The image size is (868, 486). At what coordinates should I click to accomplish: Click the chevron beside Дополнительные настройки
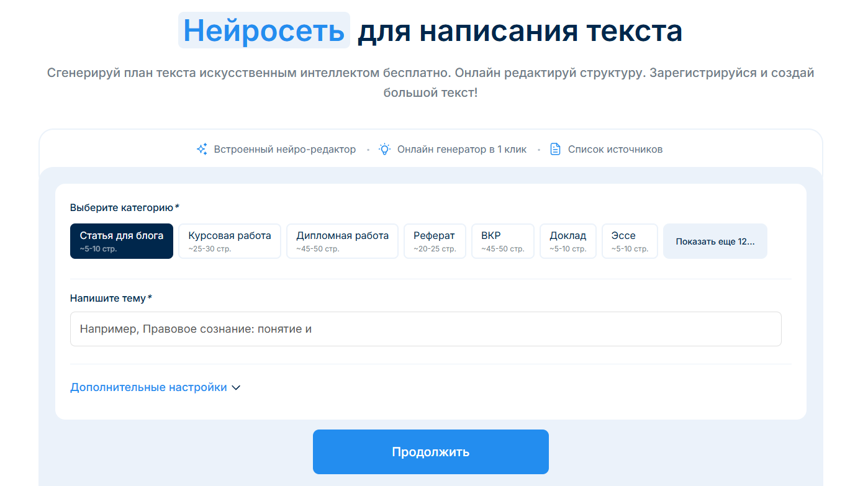click(x=236, y=387)
